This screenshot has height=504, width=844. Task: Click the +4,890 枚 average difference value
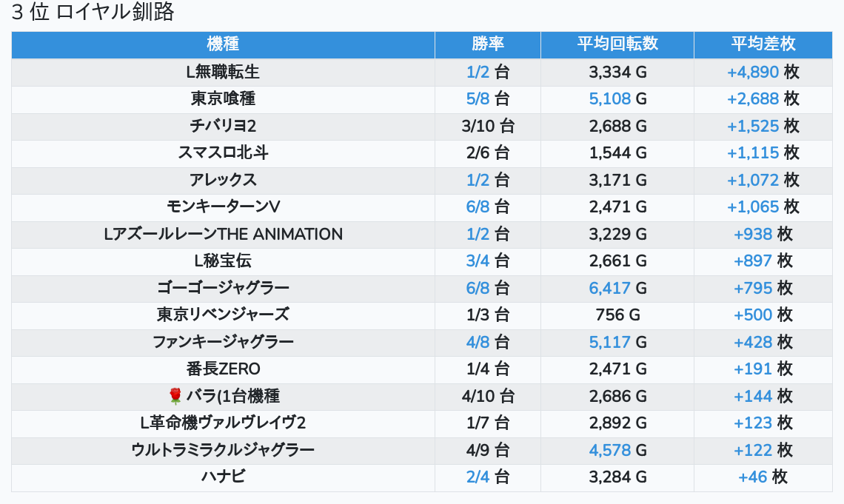763,72
